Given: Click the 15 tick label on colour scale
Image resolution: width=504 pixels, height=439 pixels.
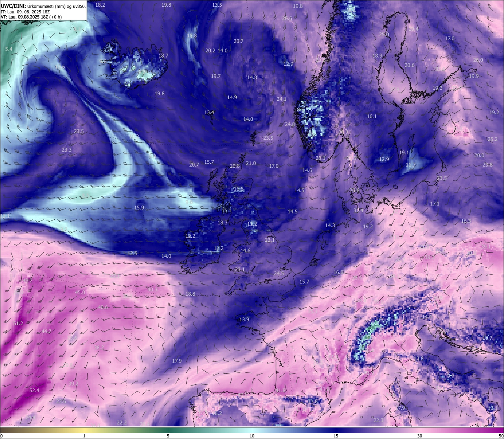Looking at the screenshot, I should coord(336,436).
